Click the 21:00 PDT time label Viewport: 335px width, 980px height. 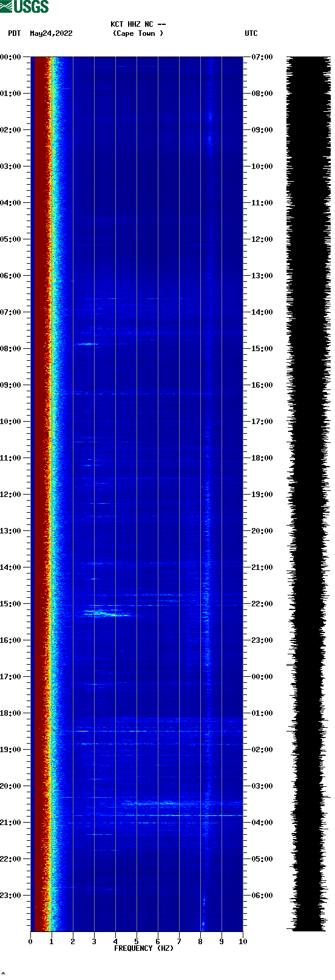(11, 823)
